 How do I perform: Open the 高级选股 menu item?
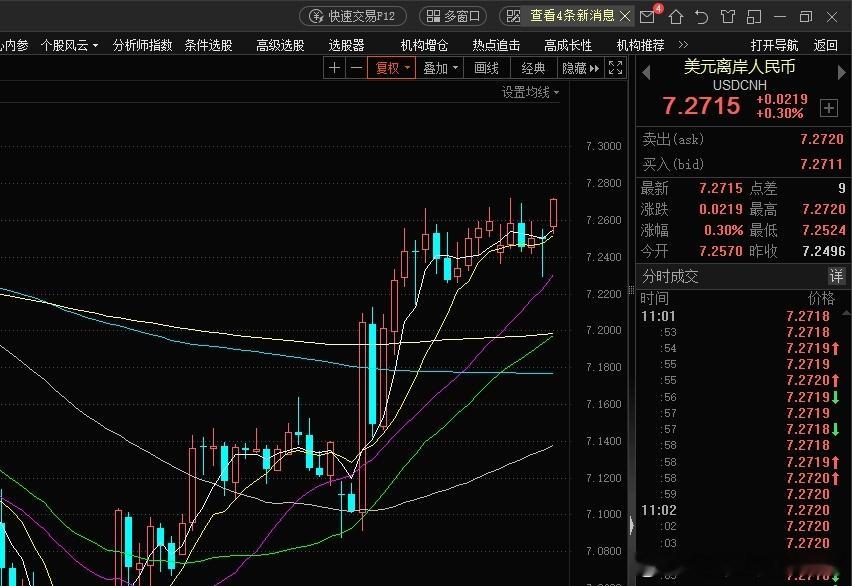click(280, 45)
